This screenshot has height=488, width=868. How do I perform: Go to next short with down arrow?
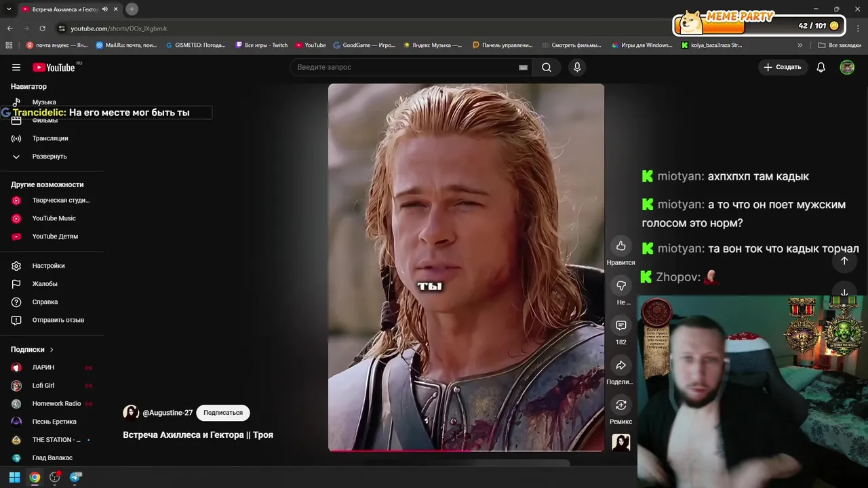844,293
